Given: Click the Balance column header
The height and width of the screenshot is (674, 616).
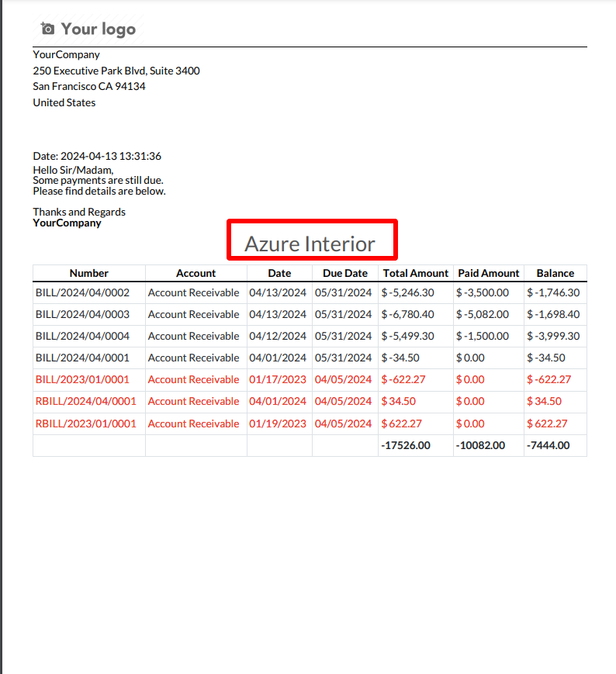Looking at the screenshot, I should point(555,273).
